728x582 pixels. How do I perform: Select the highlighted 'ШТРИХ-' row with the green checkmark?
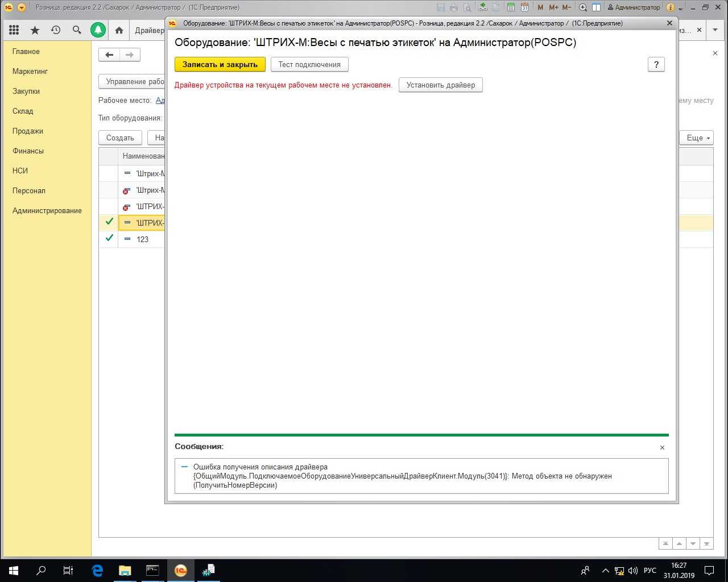tap(406, 223)
